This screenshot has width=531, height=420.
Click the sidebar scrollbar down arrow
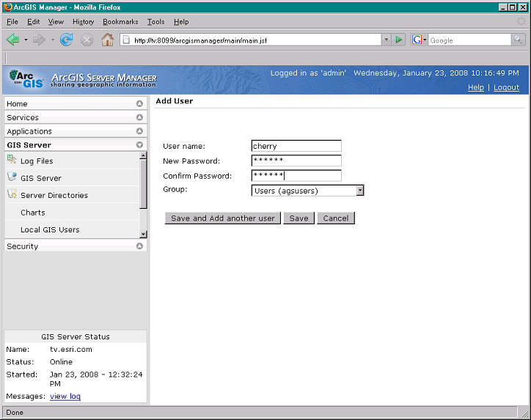(x=143, y=235)
